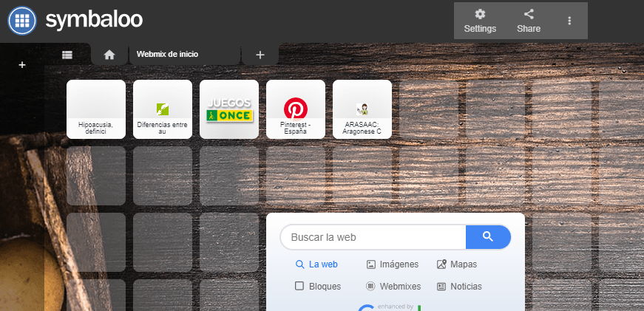Screen dimensions: 644x311
Task: Open the three-dot more options menu
Action: point(569,21)
